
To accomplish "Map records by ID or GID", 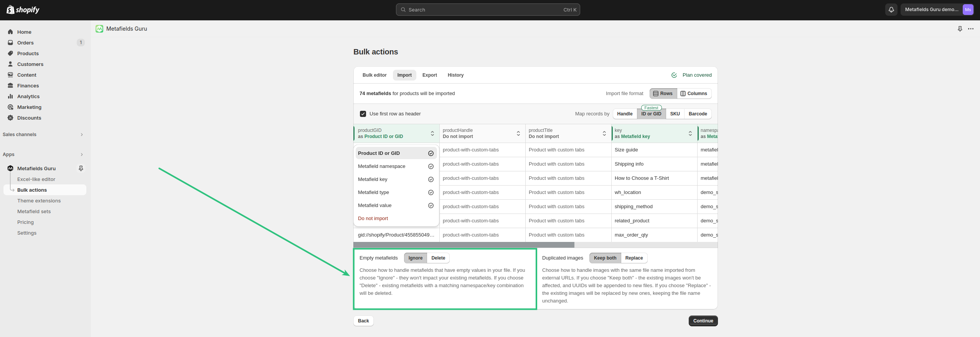I will (x=651, y=114).
